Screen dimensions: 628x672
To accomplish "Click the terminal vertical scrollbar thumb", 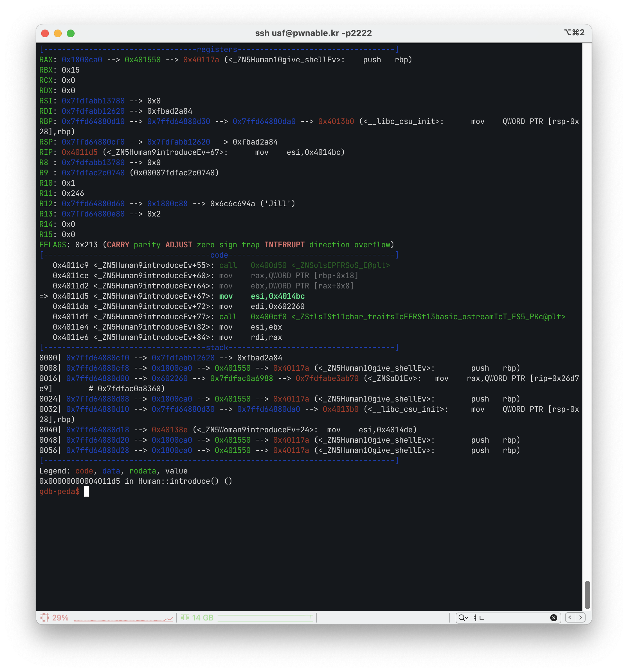I will pyautogui.click(x=588, y=595).
